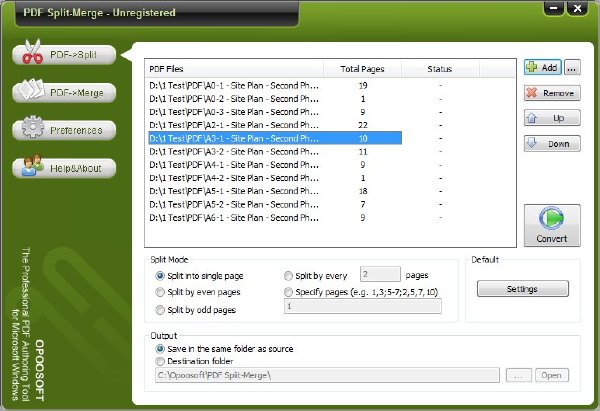Click the Open folder button
The width and height of the screenshot is (600, 411).
(552, 375)
